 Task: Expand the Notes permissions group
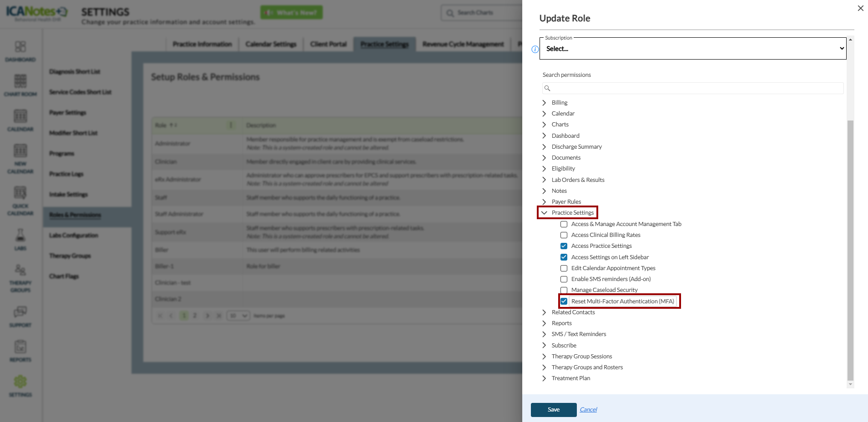coord(544,191)
